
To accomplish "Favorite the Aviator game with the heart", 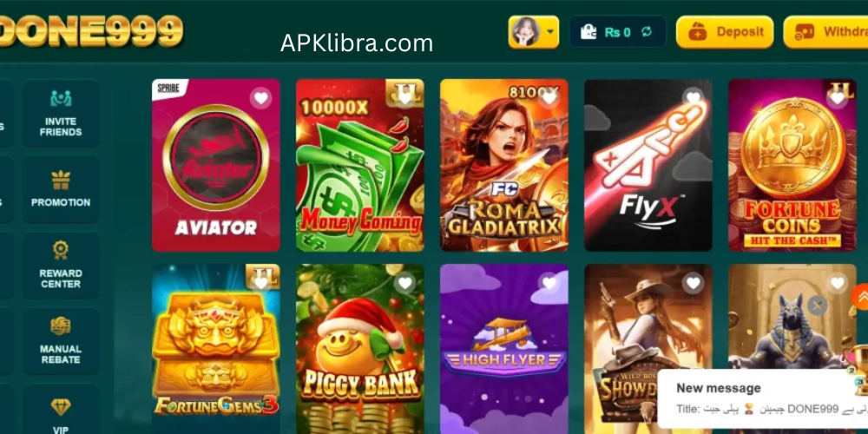I will click(x=260, y=98).
